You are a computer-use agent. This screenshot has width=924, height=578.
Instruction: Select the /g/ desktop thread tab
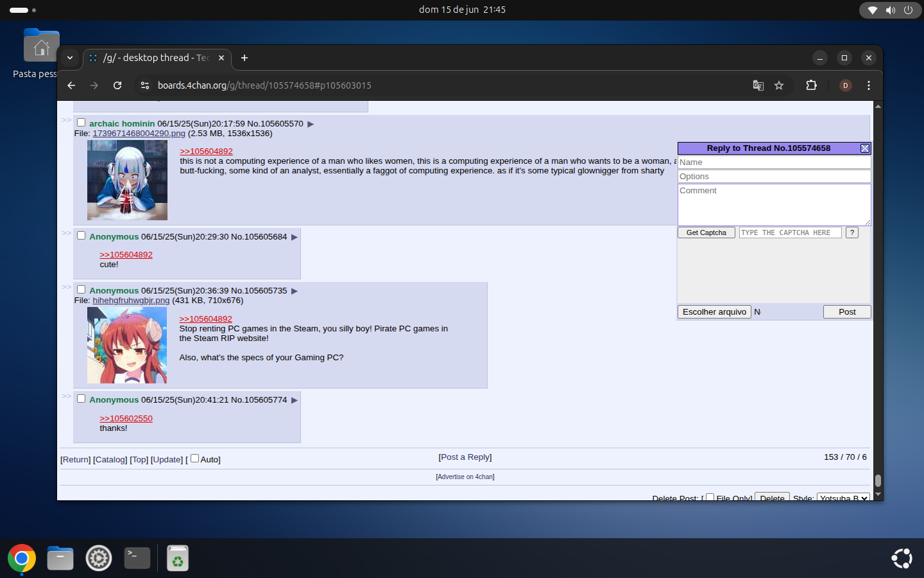(x=157, y=58)
